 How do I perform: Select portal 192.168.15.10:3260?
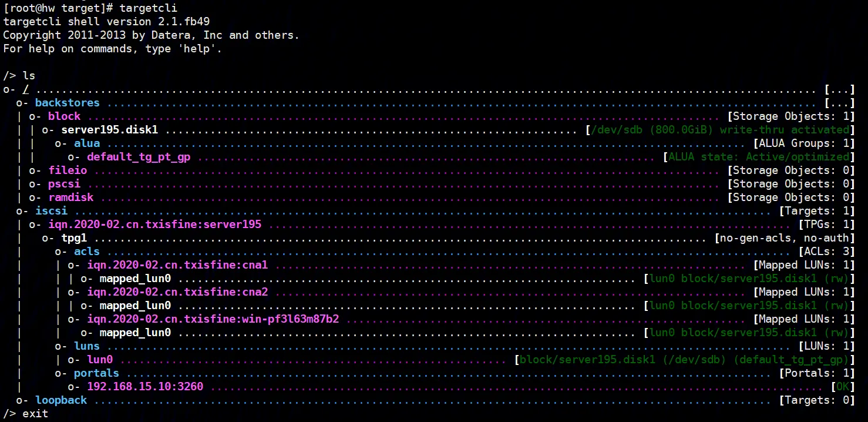145,387
